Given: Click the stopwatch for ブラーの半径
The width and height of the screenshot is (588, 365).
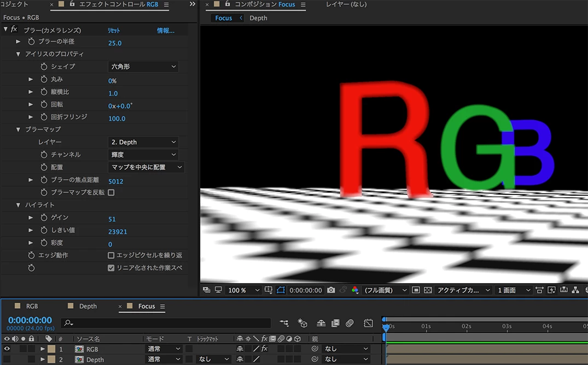Looking at the screenshot, I should [32, 42].
